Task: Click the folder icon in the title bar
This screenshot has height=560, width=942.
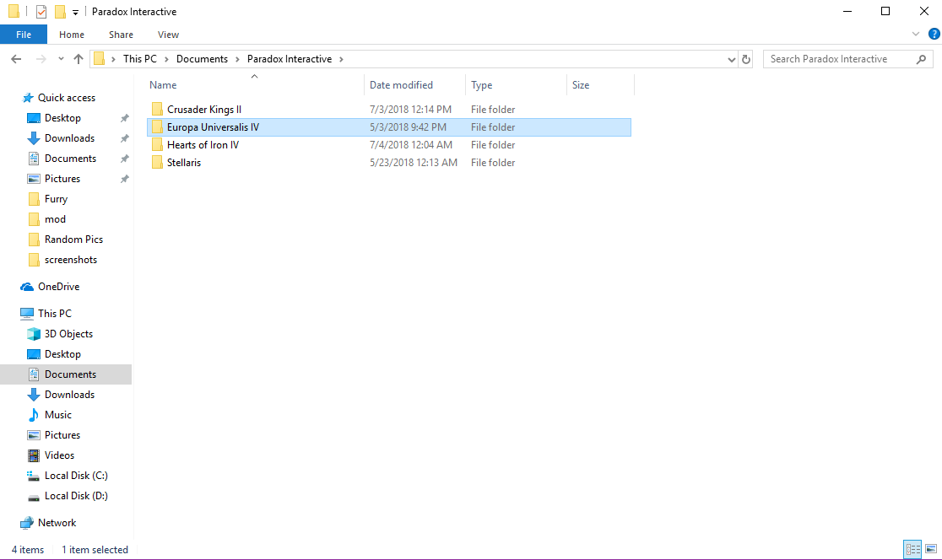Action: pyautogui.click(x=14, y=12)
